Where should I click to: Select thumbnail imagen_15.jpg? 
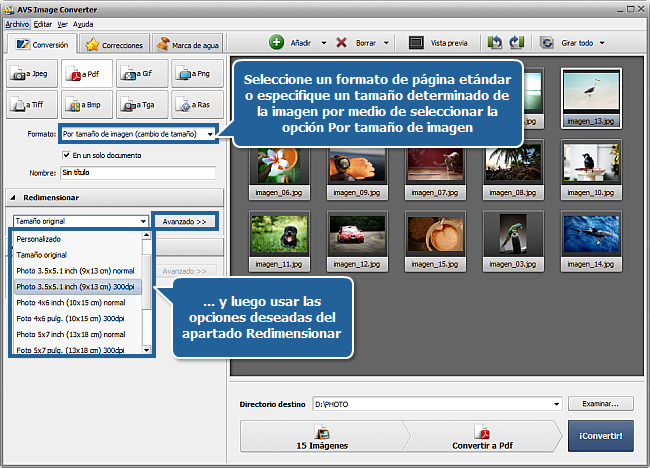click(435, 242)
